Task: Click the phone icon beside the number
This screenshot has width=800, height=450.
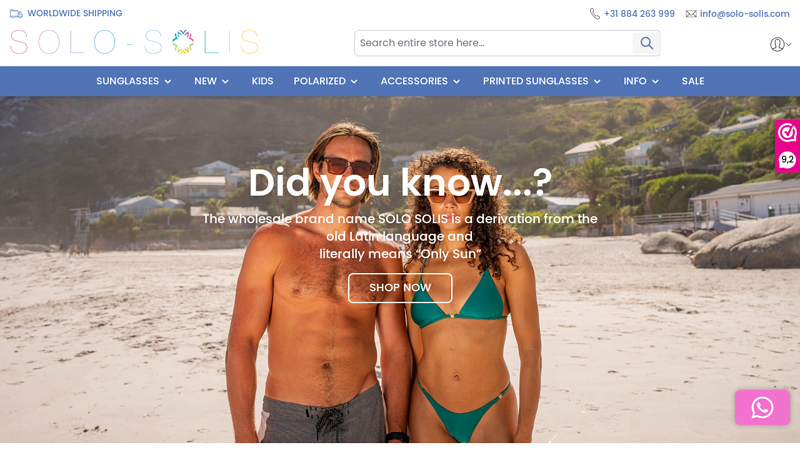Action: [594, 14]
